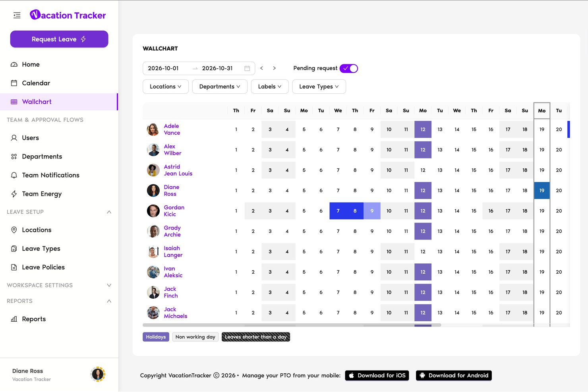This screenshot has height=392, width=588.
Task: Open the Leave Types filter dropdown
Action: 319,87
